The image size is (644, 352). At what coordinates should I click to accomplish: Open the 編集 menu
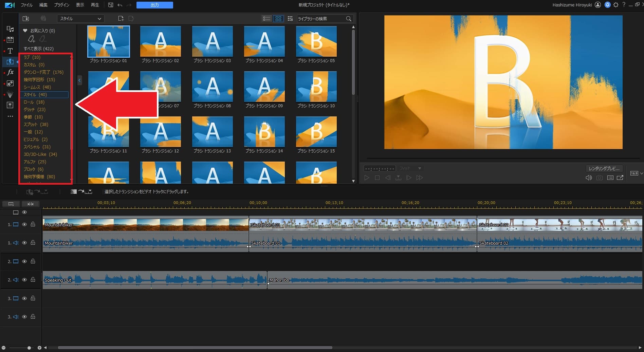click(x=43, y=5)
